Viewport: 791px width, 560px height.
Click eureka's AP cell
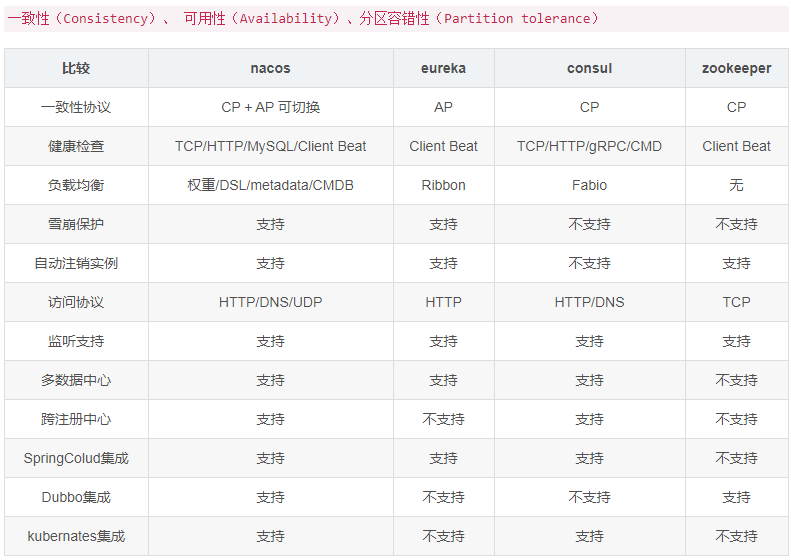click(x=443, y=107)
